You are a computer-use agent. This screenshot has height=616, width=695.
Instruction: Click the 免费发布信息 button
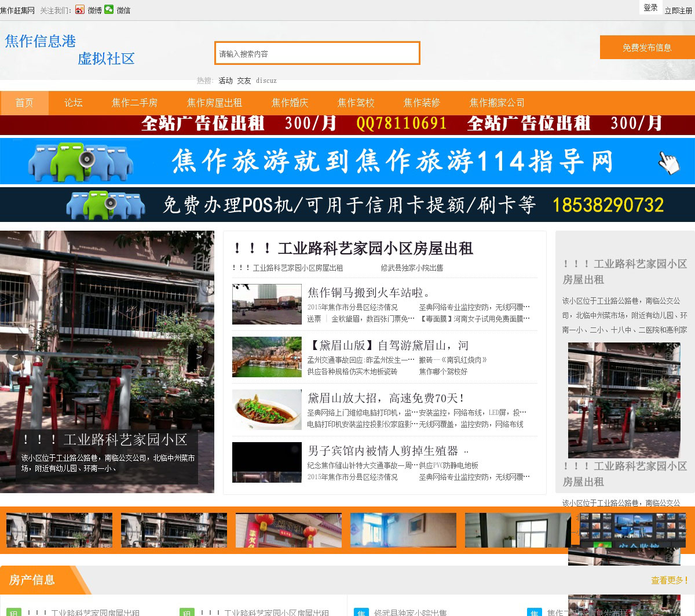[x=647, y=48]
